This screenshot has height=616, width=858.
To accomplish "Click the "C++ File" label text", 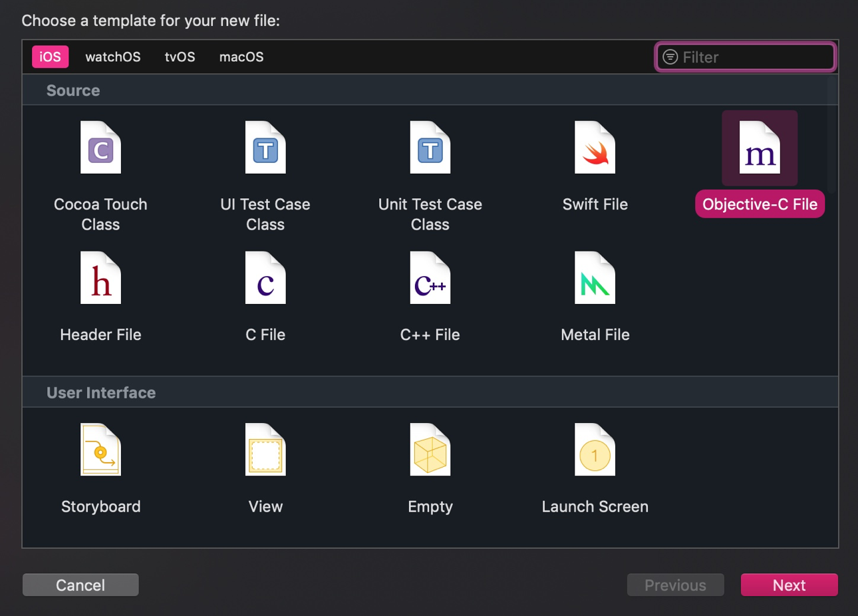I will pos(430,335).
